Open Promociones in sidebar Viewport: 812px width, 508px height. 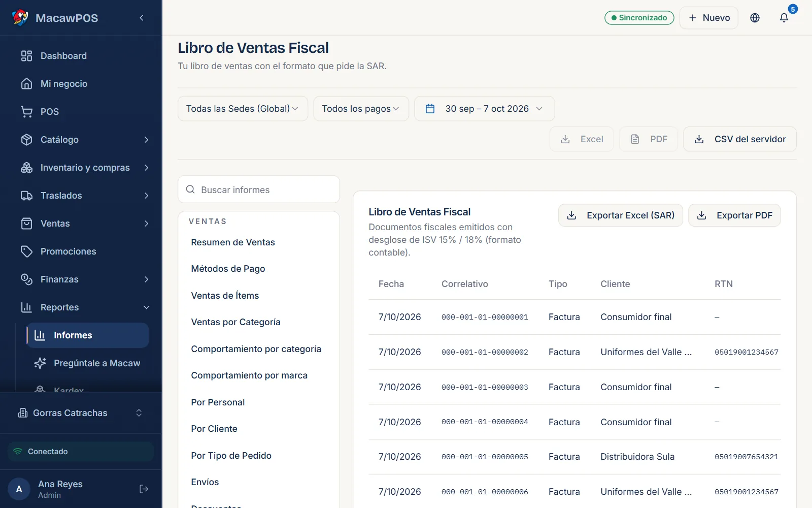coord(81,251)
